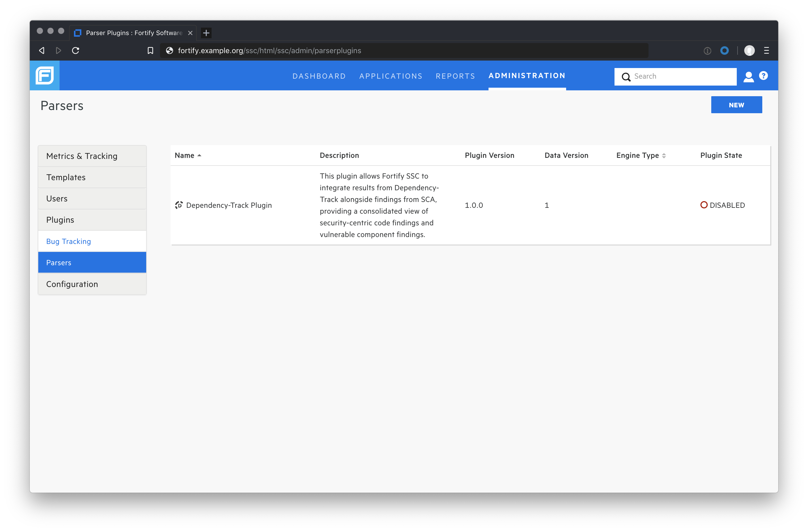
Task: Click the help question mark icon
Action: pos(765,76)
